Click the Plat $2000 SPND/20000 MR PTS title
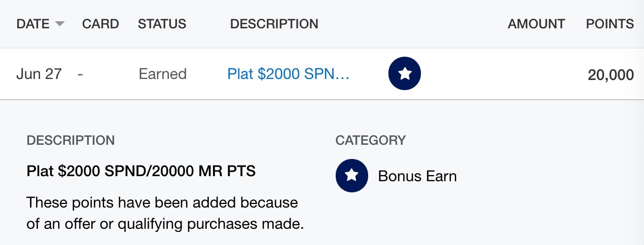 141,171
